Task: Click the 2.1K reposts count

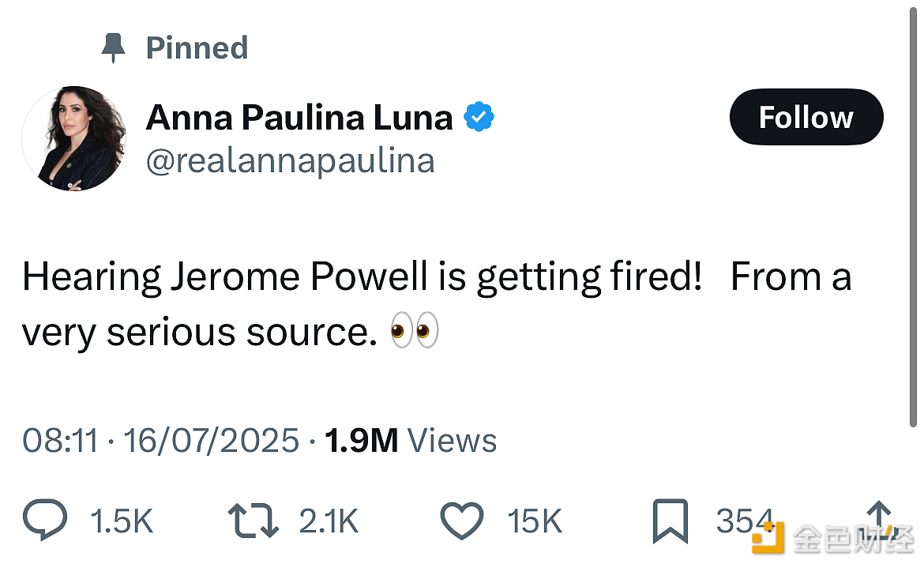Action: click(x=329, y=522)
